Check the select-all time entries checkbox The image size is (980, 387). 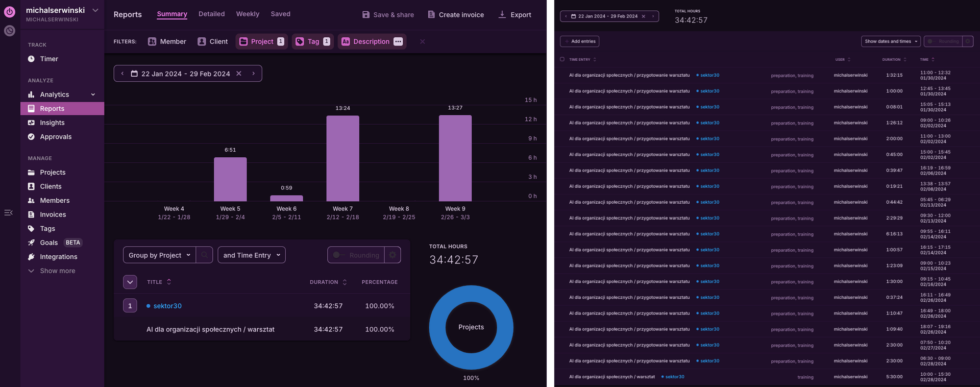tap(562, 59)
